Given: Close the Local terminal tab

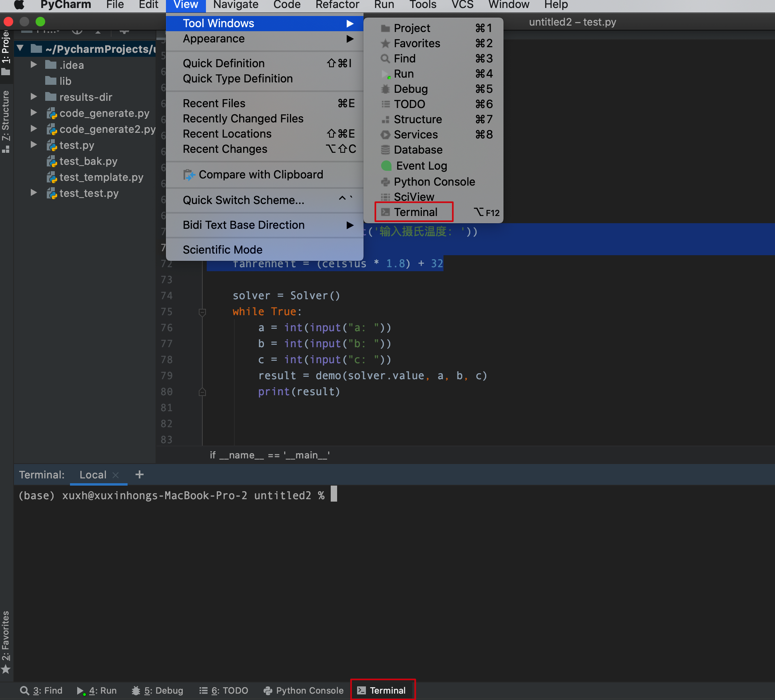Looking at the screenshot, I should click(x=116, y=475).
